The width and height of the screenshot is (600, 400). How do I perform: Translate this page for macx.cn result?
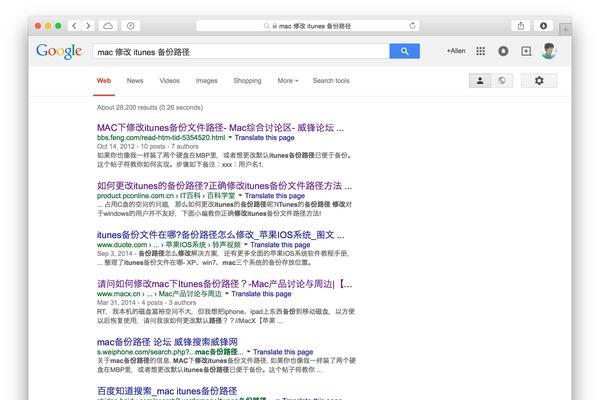coord(261,294)
